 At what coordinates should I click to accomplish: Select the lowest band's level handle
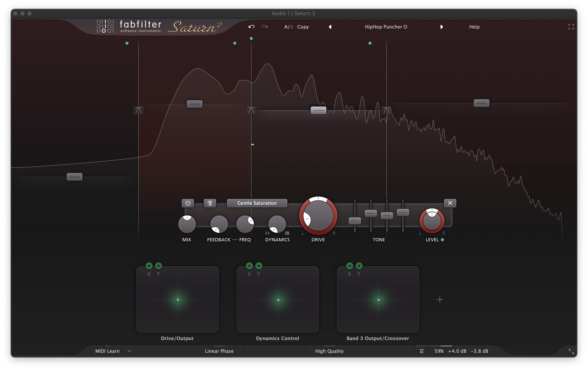(74, 177)
